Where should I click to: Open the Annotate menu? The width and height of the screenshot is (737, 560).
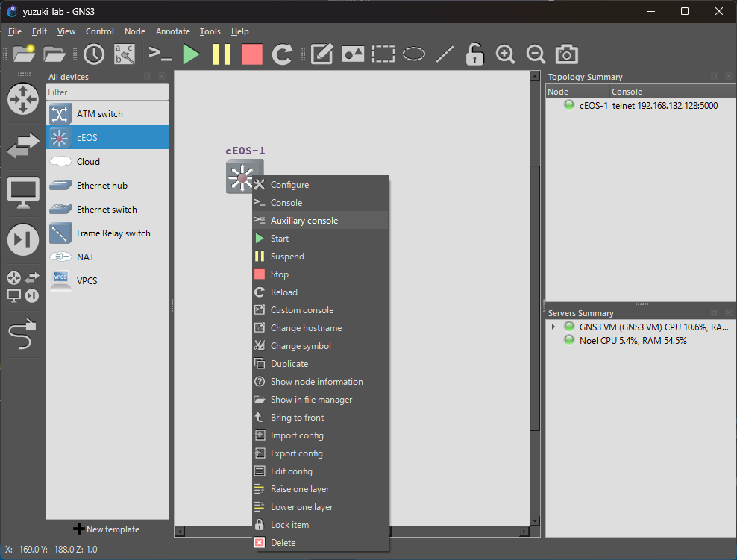[x=173, y=31]
